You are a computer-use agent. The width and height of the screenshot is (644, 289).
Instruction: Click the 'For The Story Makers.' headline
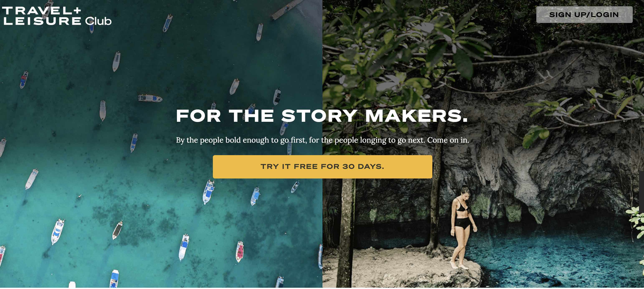point(322,116)
